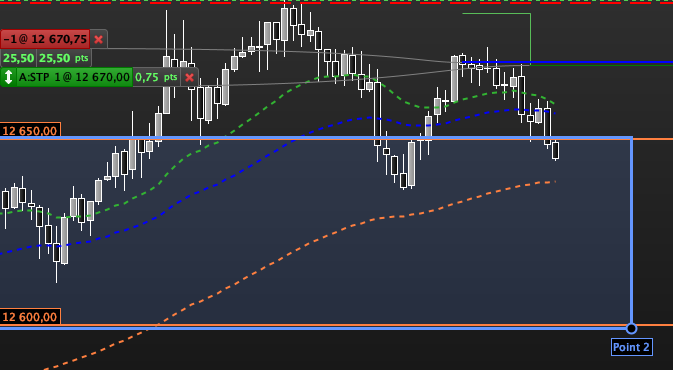
Task: Select the A:STP 1 @ 12 670,00 order label
Action: (74, 77)
